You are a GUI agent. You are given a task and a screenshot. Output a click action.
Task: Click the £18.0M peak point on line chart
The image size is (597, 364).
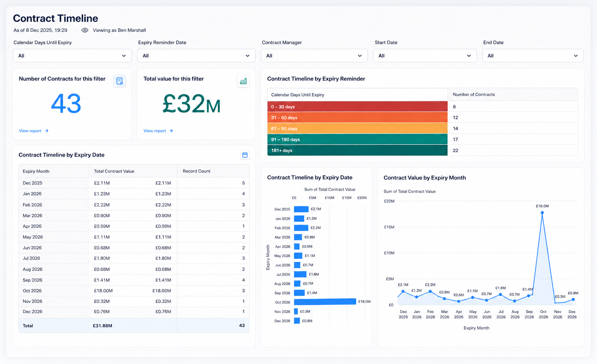point(542,213)
